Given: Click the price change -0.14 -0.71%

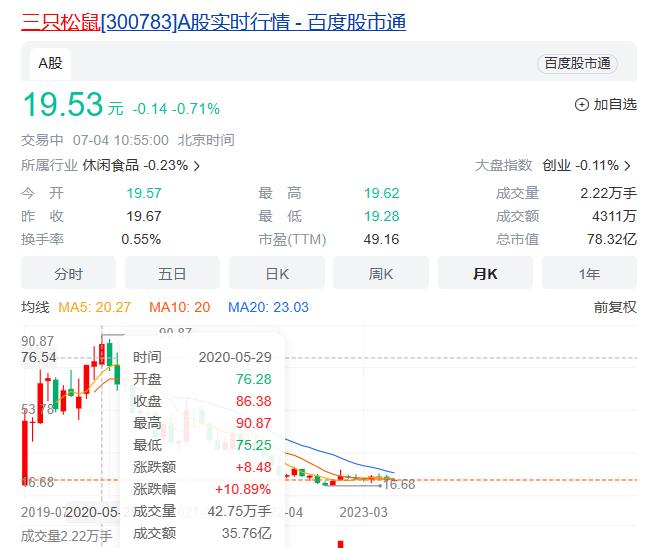Looking at the screenshot, I should tap(176, 109).
